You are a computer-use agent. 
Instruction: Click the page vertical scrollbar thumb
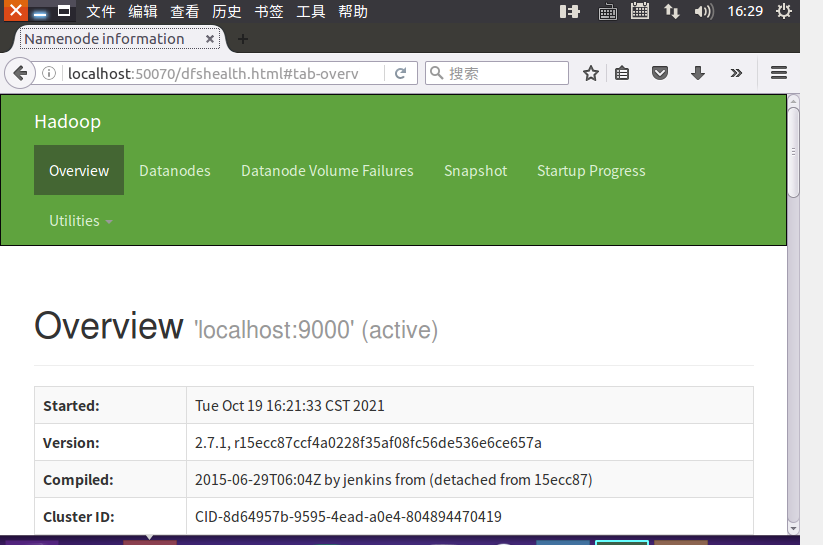tap(793, 152)
